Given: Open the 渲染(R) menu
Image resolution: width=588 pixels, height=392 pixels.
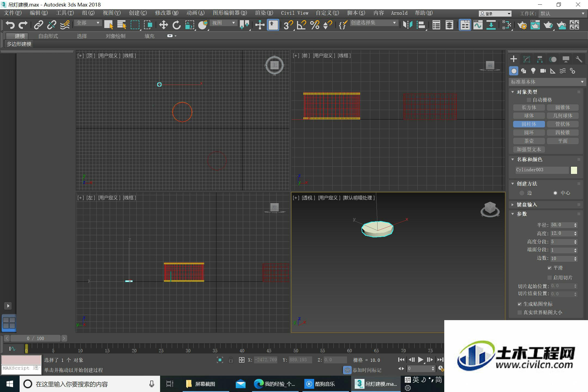Looking at the screenshot, I should (x=264, y=13).
